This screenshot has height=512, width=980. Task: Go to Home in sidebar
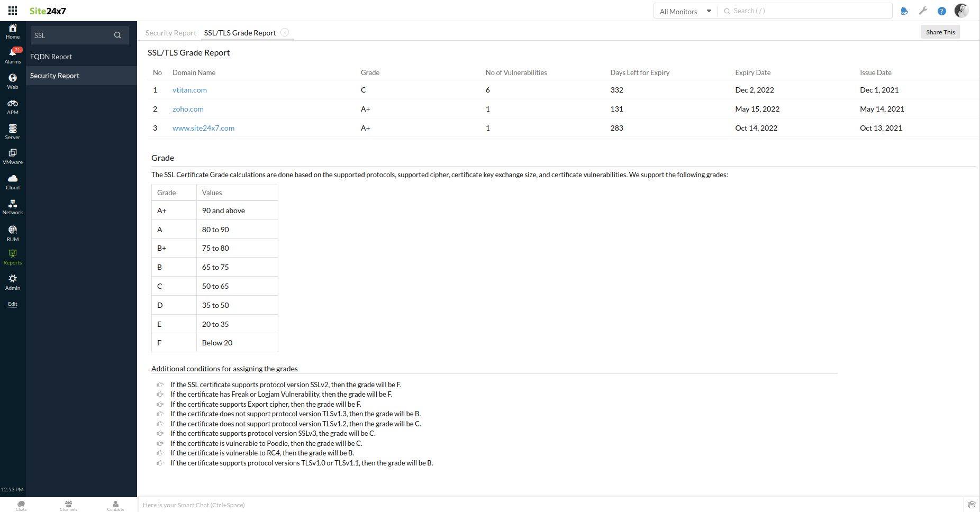click(13, 31)
